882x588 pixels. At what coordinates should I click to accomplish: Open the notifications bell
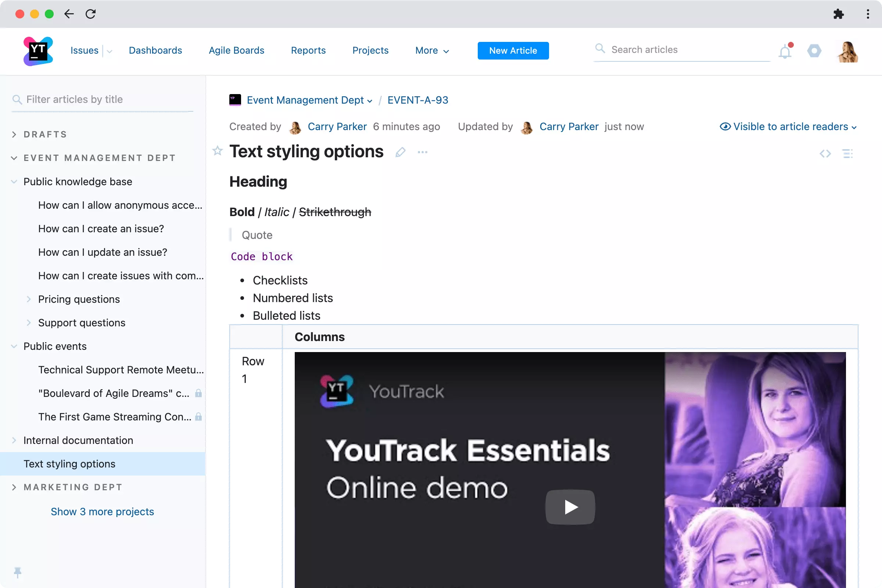(x=785, y=51)
